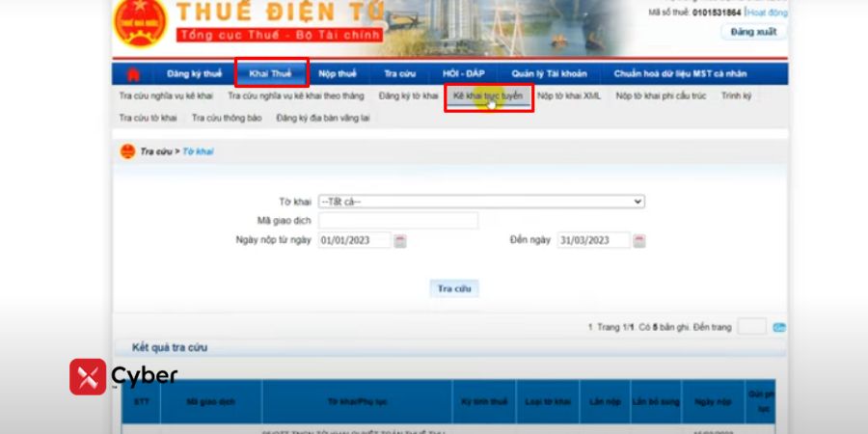This screenshot has width=868, height=434.
Task: Click the 'Đăng xuất' logout button
Action: pyautogui.click(x=752, y=32)
